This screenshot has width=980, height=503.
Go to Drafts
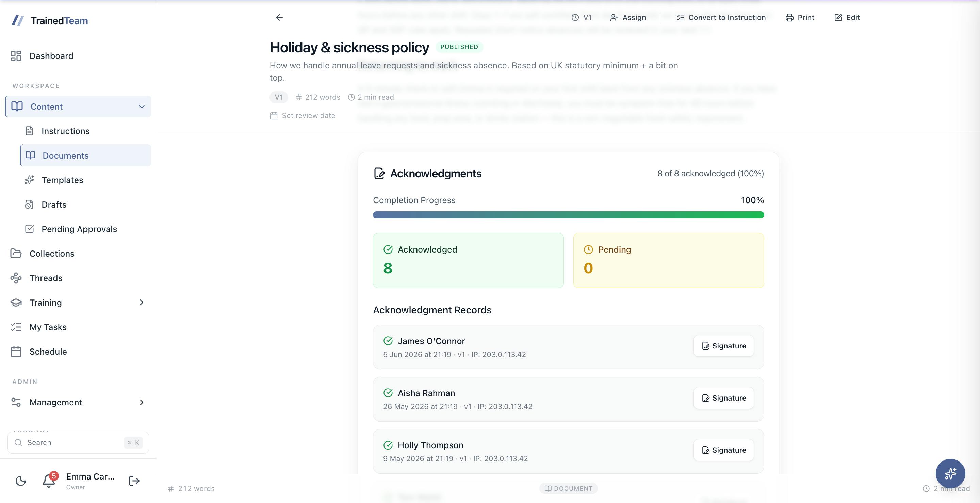[86, 204]
